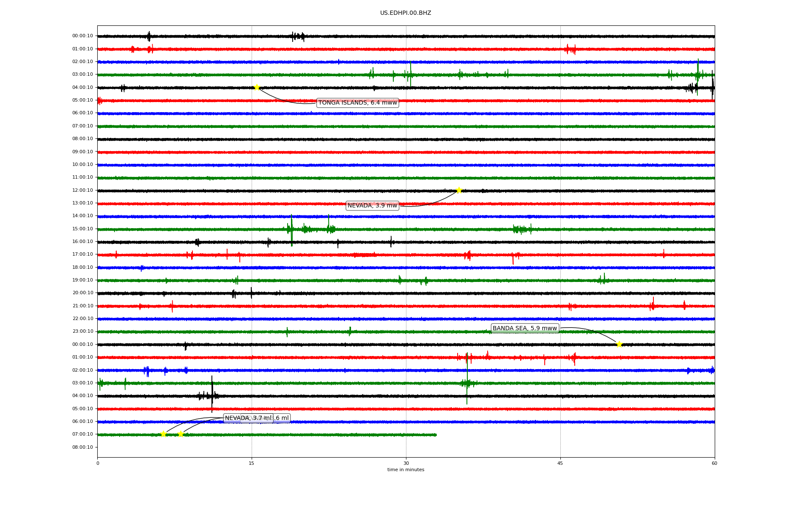Viewport: 812px width, 508px height.
Task: Click the x-axis tick label 45
Action: point(560,464)
